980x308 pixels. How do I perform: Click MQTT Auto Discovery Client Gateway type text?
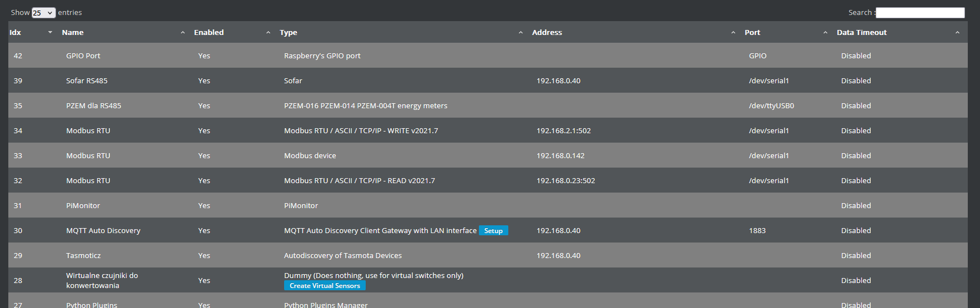tap(380, 230)
